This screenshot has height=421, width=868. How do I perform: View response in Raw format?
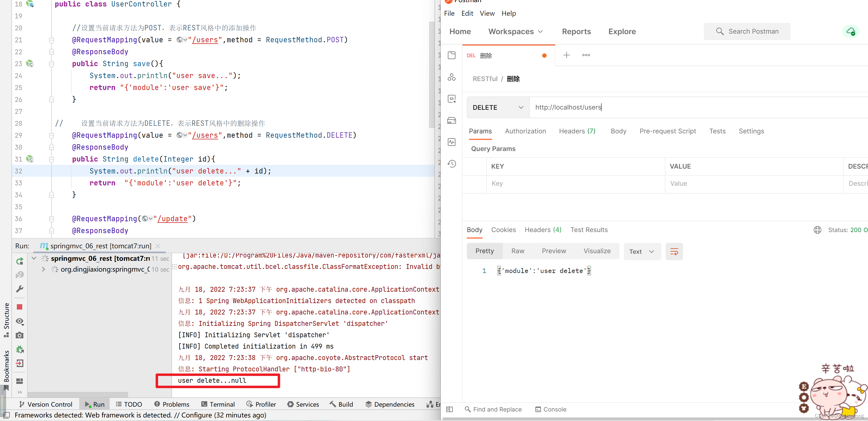tap(518, 250)
